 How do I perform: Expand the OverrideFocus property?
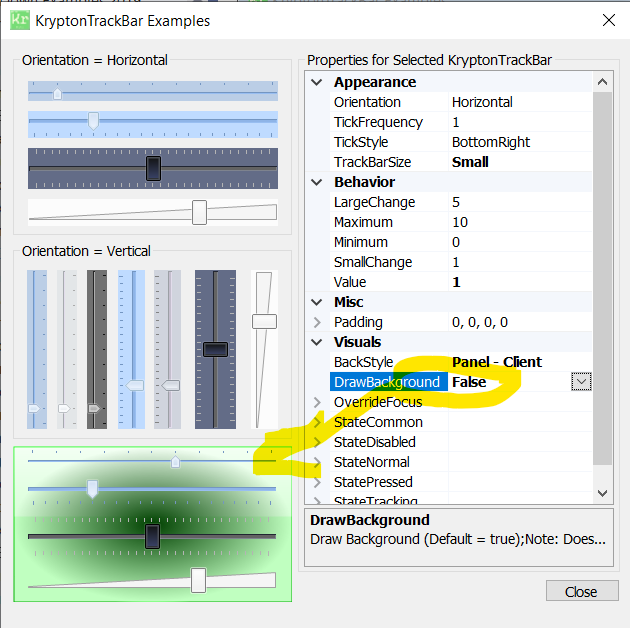[x=317, y=402]
